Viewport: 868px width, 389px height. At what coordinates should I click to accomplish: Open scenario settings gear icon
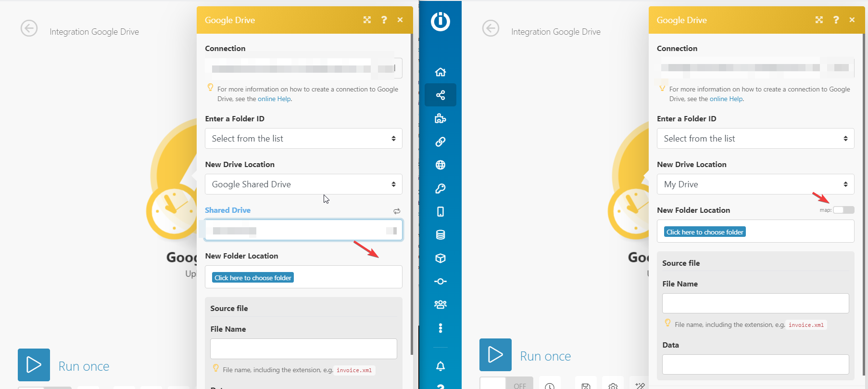coord(613,385)
